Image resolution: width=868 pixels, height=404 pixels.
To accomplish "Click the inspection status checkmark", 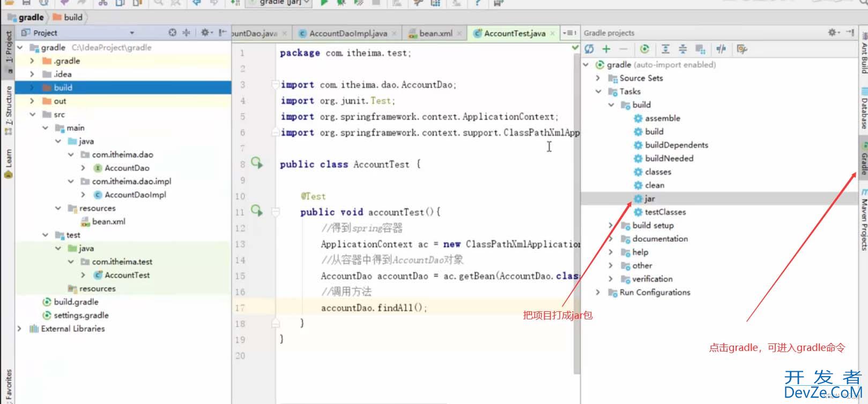I will coord(575,48).
